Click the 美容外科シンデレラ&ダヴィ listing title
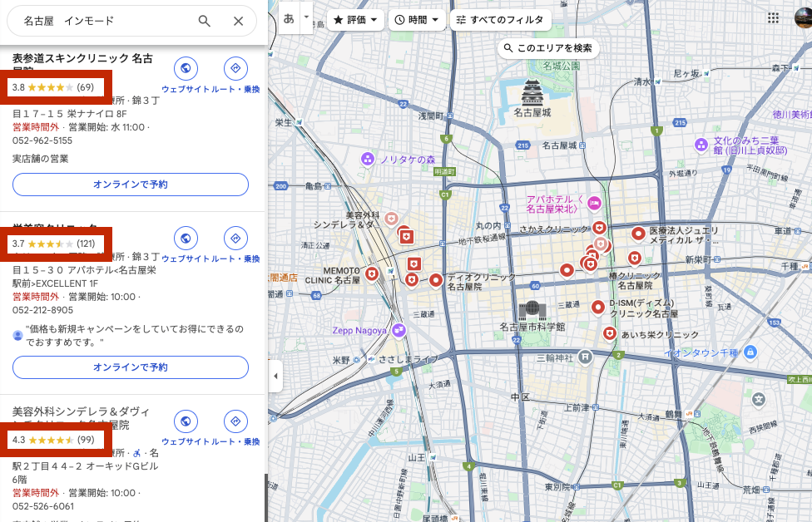The image size is (812, 522). [81, 418]
